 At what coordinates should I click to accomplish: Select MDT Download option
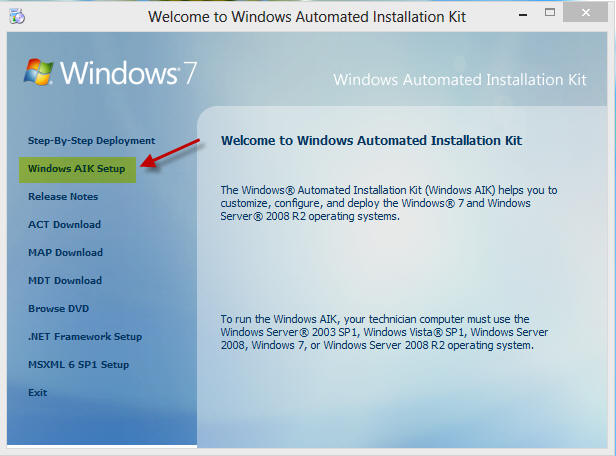pos(65,280)
